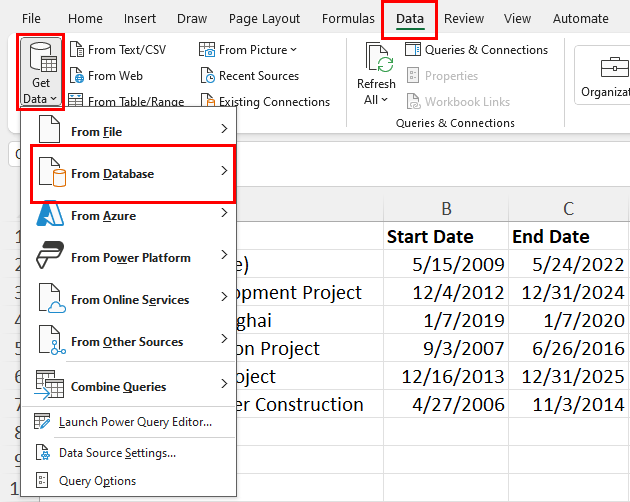Select the Start Date header cell
This screenshot has height=502, width=630.
(x=446, y=236)
